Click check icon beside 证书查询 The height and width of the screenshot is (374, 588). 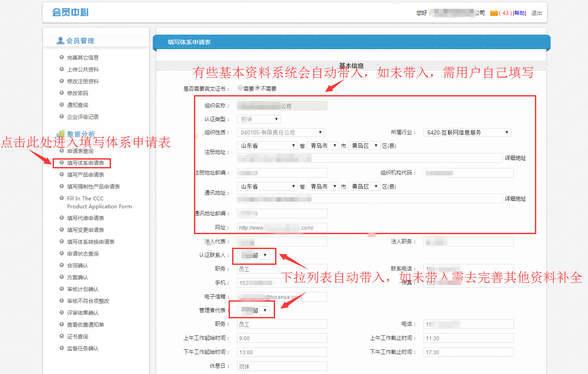click(x=61, y=336)
